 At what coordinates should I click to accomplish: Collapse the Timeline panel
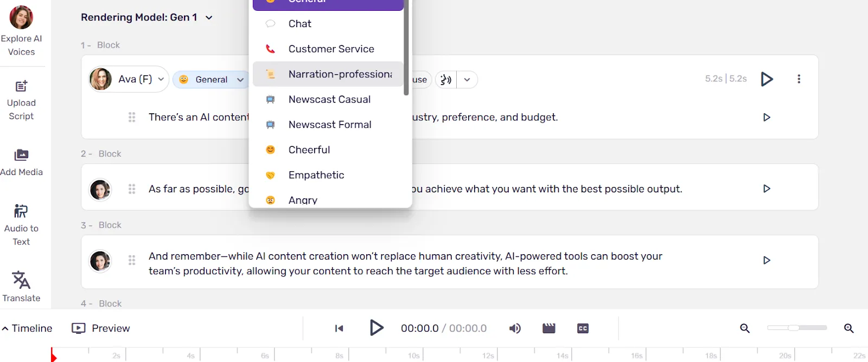click(27, 328)
